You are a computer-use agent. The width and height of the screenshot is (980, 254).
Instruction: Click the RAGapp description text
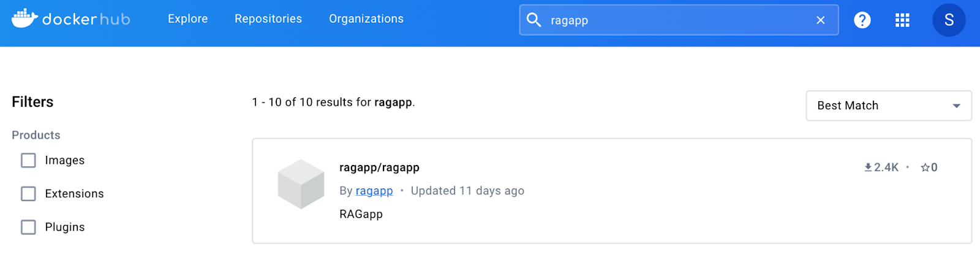pyautogui.click(x=361, y=214)
